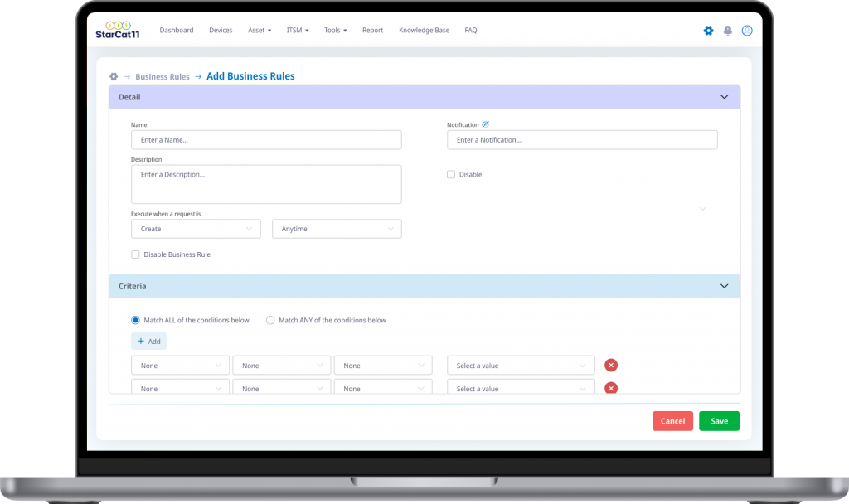This screenshot has height=504, width=849.
Task: Click the Notification input field
Action: tap(582, 139)
